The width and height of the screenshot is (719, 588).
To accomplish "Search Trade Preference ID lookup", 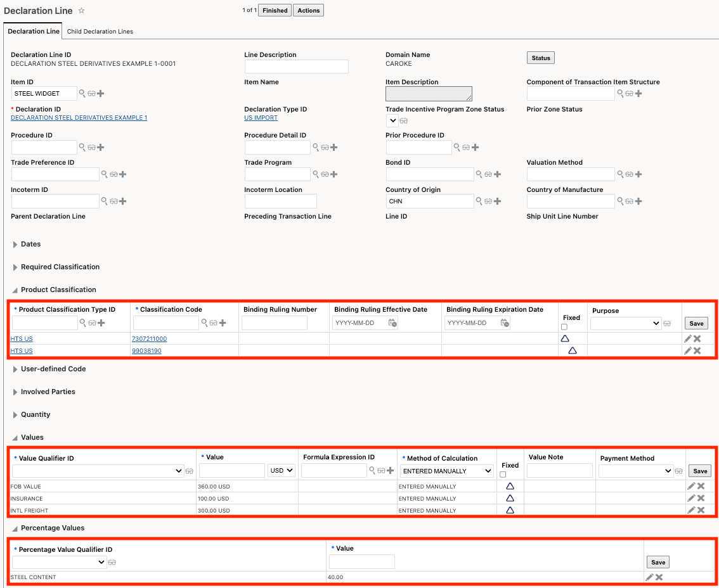I will click(104, 174).
